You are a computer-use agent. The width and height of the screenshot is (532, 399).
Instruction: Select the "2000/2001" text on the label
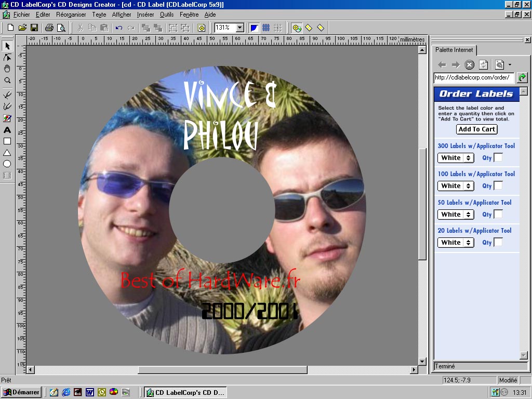click(x=250, y=311)
